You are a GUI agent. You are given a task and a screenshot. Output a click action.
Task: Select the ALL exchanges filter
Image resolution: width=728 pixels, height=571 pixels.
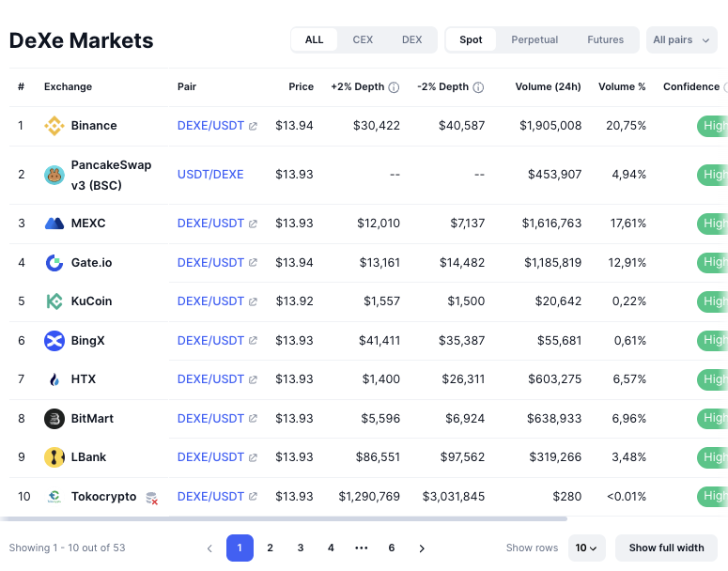(315, 40)
